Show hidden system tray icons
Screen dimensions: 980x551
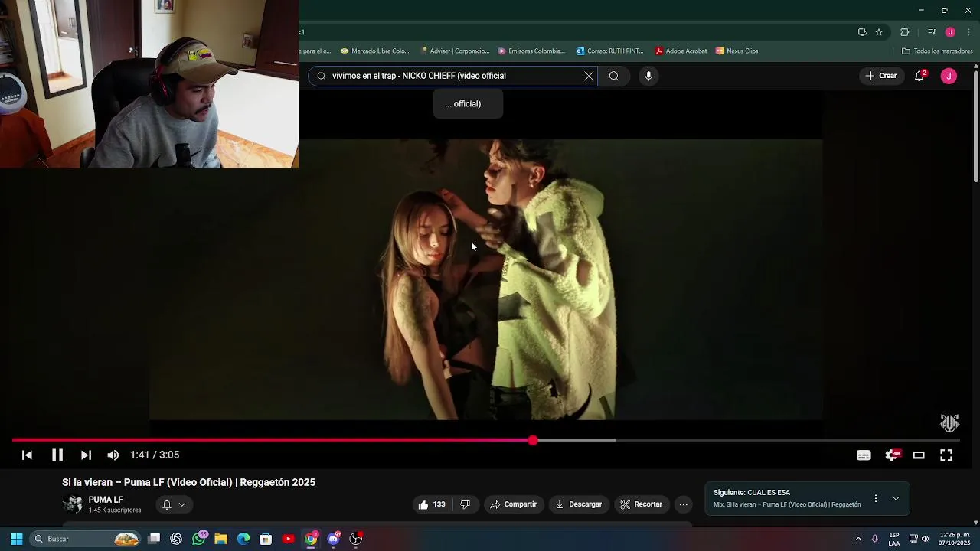[x=858, y=539]
